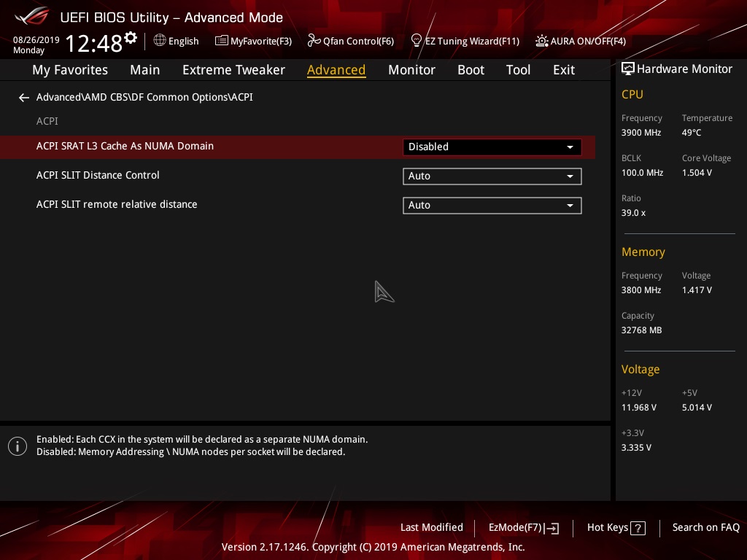
Task: Click the Hardware Monitor title
Action: coord(684,69)
